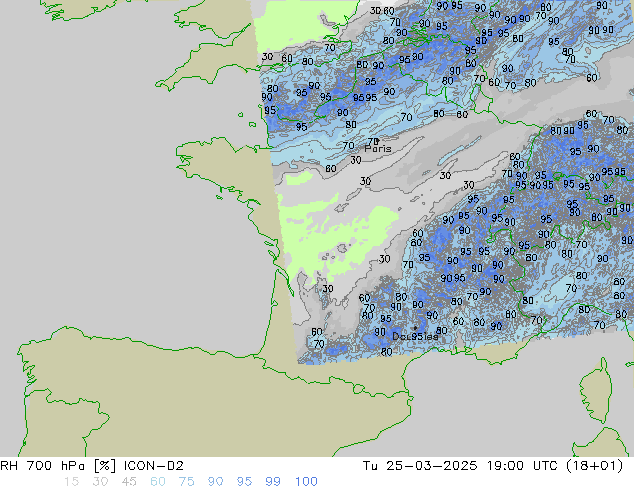The height and width of the screenshot is (490, 634).
Task: Select the legend value 15 below the title
Action: coord(72,482)
